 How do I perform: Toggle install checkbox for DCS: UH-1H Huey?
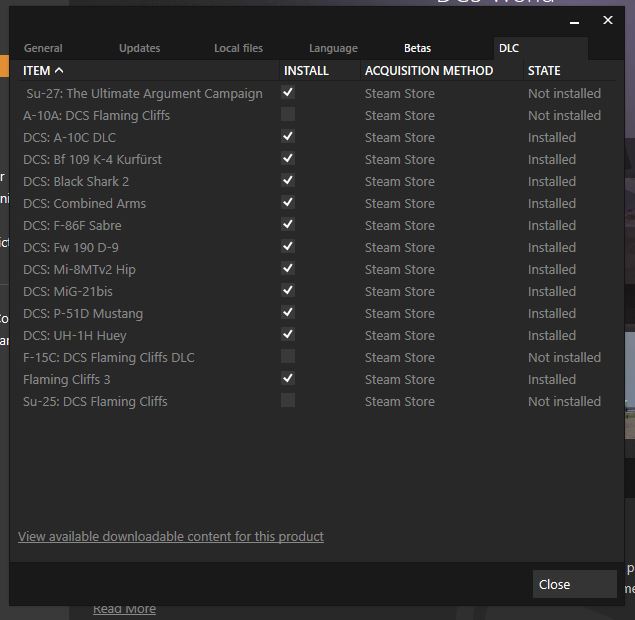click(x=288, y=335)
